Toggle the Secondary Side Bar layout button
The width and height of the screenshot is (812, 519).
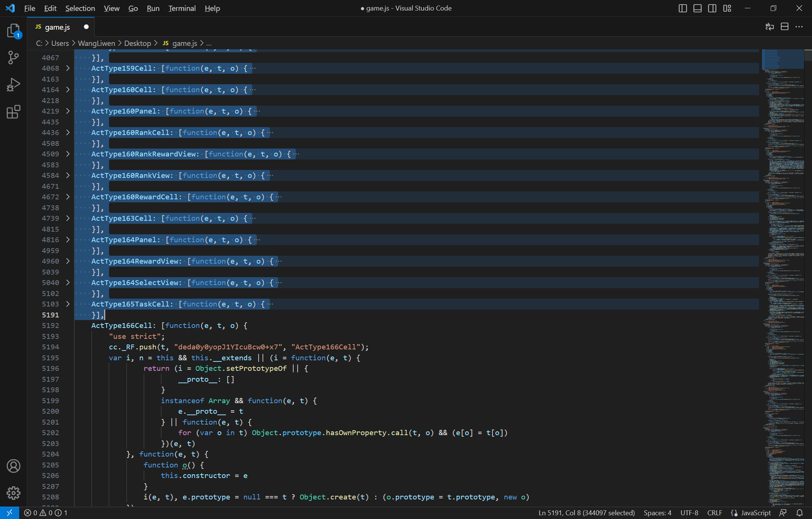712,8
